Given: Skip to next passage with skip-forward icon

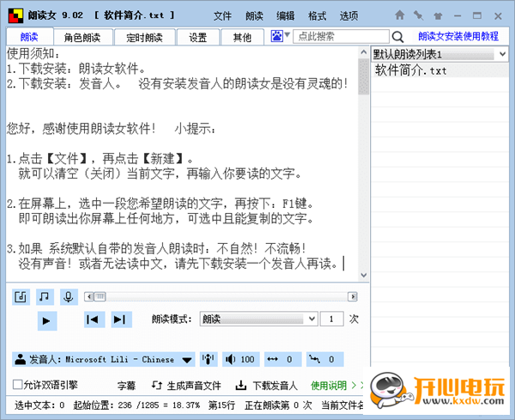Looking at the screenshot, I should coord(121,320).
